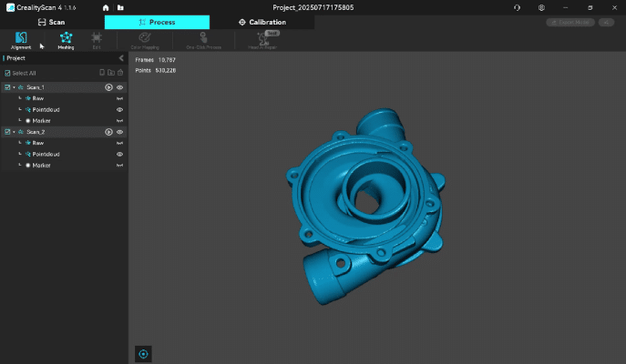
Task: Select the Scan_2 row label
Action: point(36,132)
